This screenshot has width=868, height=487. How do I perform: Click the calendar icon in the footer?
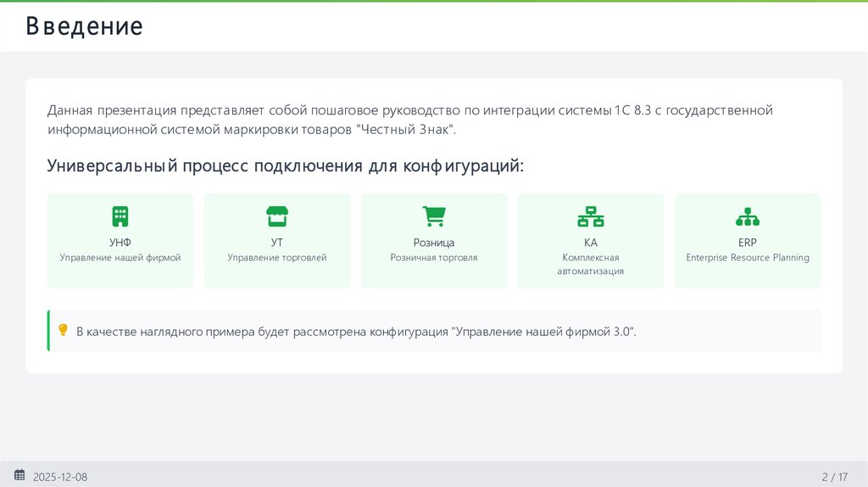(x=19, y=475)
